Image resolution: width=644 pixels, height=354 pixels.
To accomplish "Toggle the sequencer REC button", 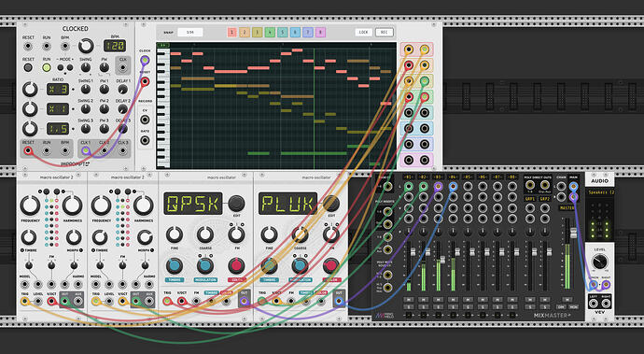I will click(x=384, y=32).
